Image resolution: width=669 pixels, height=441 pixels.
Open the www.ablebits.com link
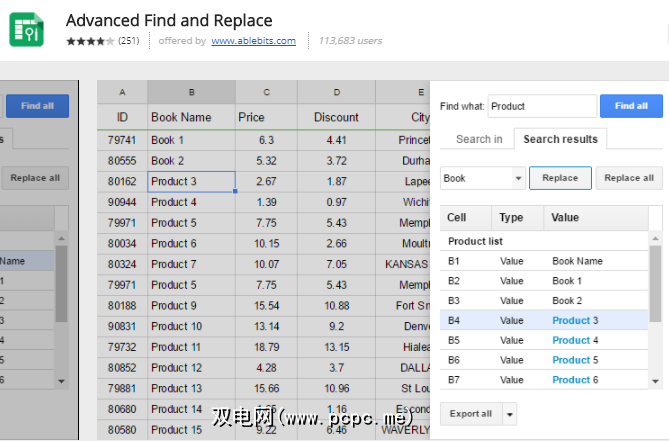click(253, 41)
